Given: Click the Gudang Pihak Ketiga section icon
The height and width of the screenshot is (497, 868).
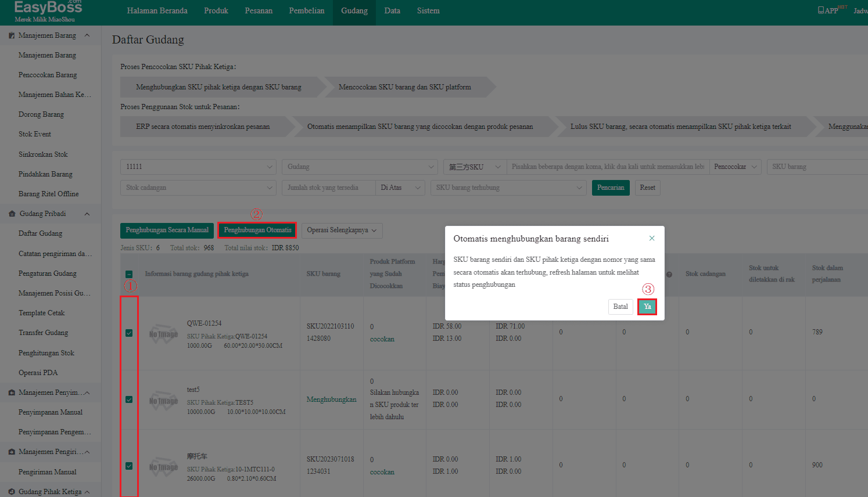Looking at the screenshot, I should (x=12, y=492).
